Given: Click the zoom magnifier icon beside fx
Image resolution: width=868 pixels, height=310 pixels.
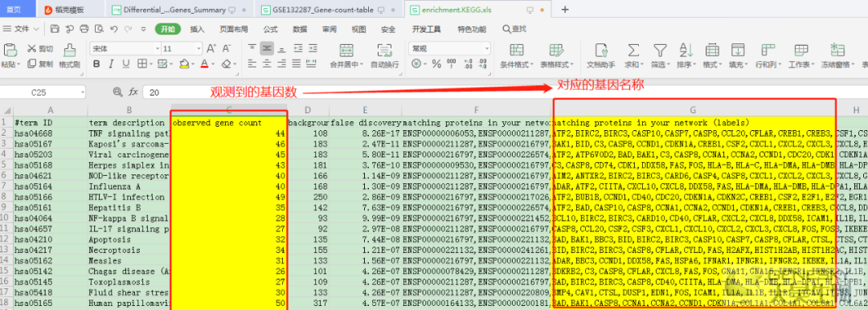Looking at the screenshot, I should 117,92.
